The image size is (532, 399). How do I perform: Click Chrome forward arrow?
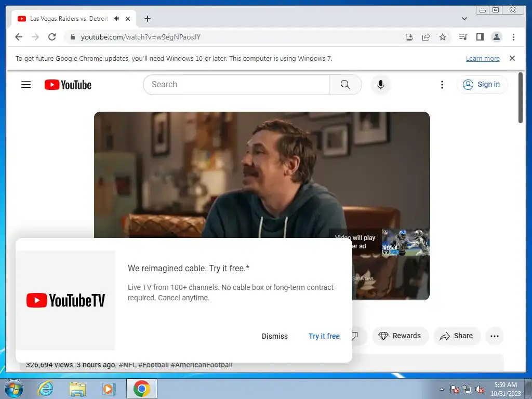pyautogui.click(x=35, y=37)
